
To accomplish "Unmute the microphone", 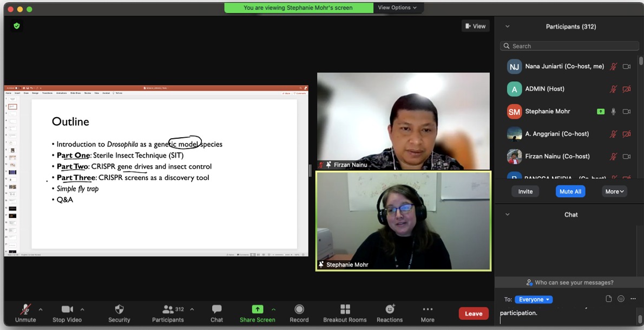I will tap(25, 313).
